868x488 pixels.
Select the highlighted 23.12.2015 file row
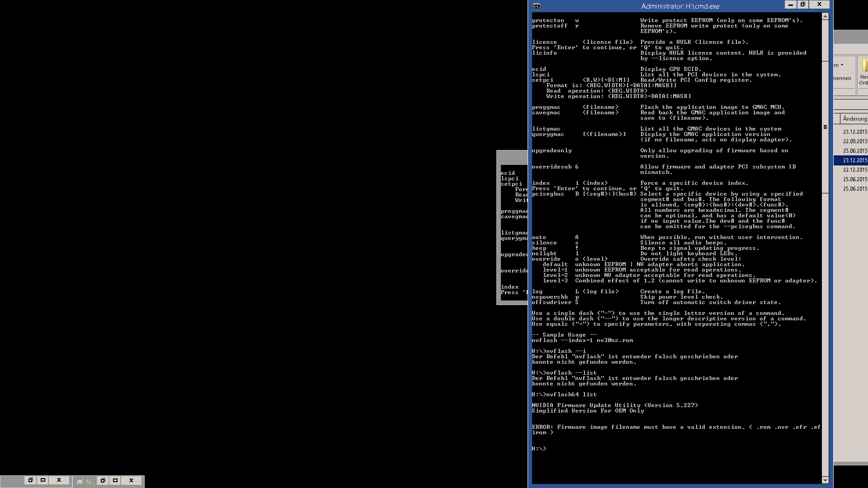pos(854,160)
